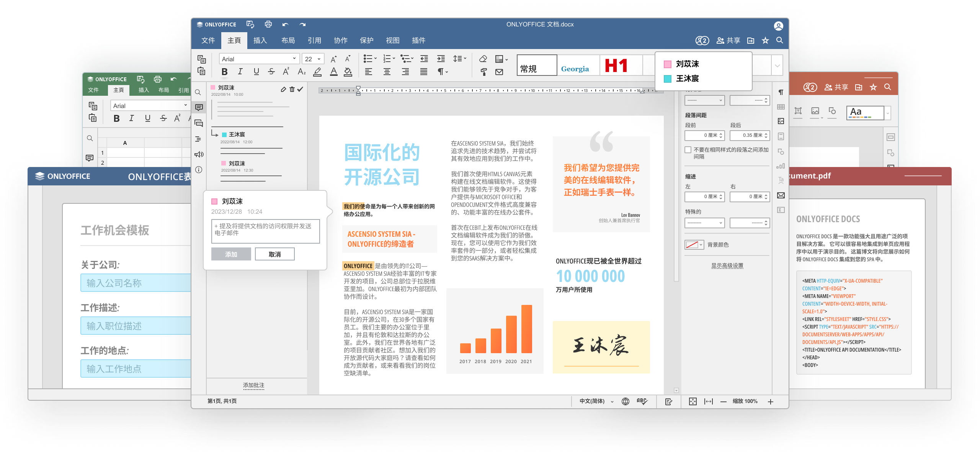Click the 取消 button in comment popup
Viewport: 980px width, 452px height.
coord(274,254)
